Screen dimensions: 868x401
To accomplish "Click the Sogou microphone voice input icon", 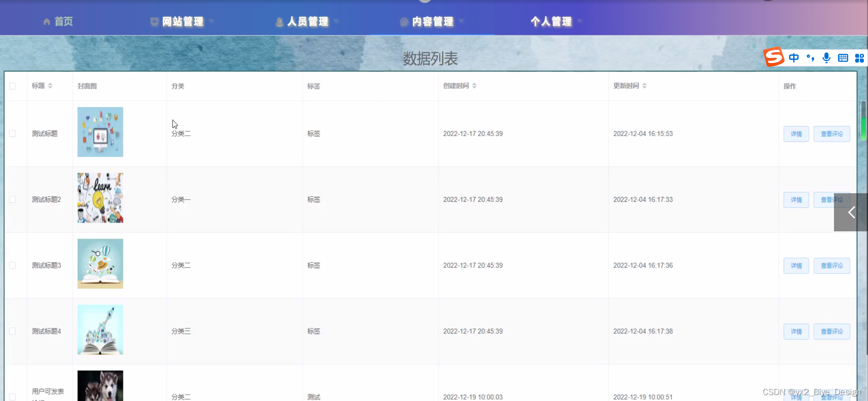I will (x=827, y=58).
